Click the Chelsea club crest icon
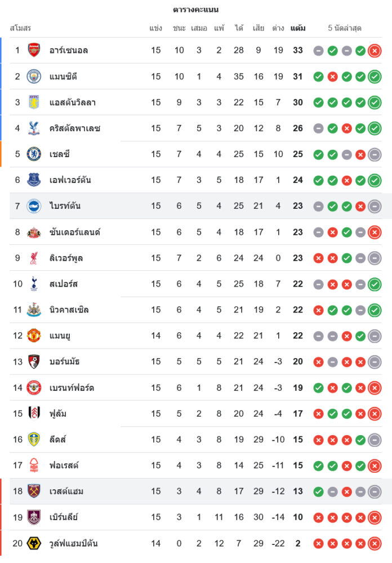The height and width of the screenshot is (563, 392). 34,154
